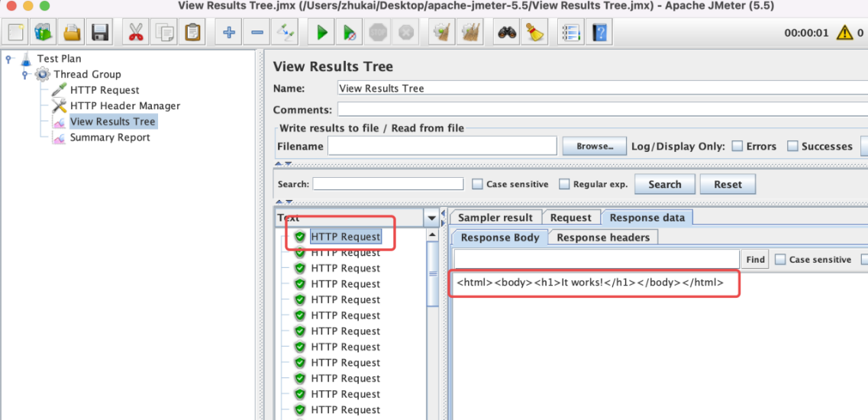Image resolution: width=868 pixels, height=420 pixels.
Task: Switch to the Sampler result tab
Action: (x=495, y=218)
